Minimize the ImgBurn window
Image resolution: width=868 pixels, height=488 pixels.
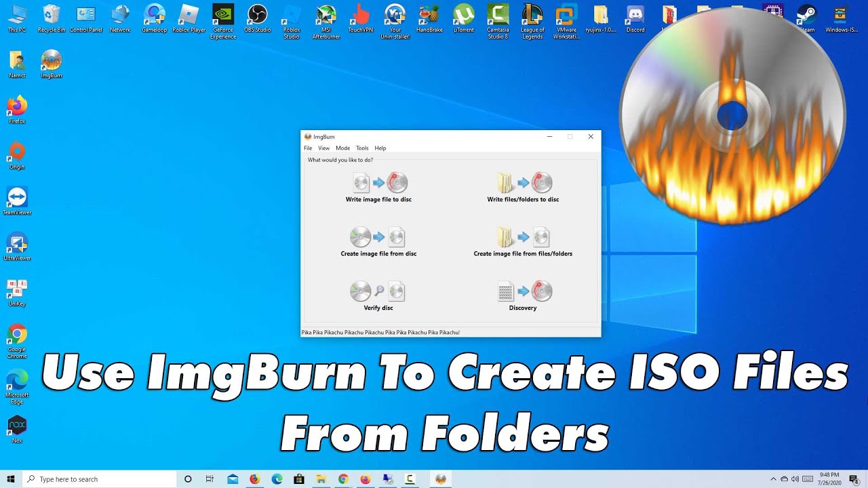(549, 136)
